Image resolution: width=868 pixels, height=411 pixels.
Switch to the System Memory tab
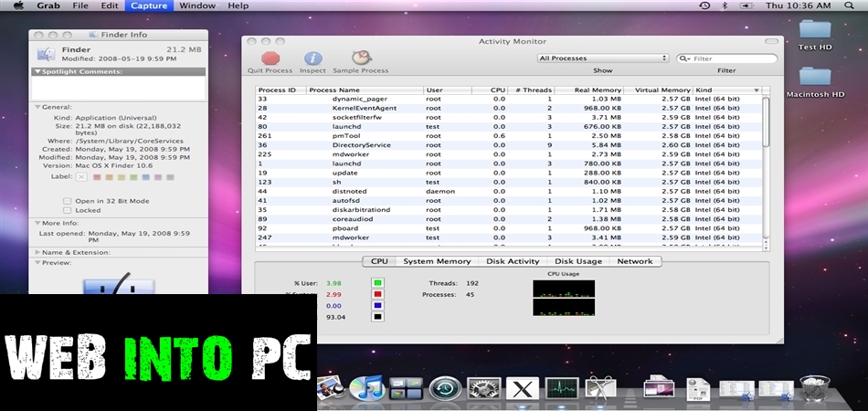pos(437,261)
